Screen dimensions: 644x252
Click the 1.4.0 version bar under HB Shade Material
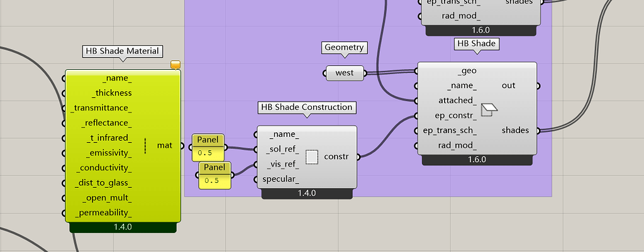click(x=123, y=227)
